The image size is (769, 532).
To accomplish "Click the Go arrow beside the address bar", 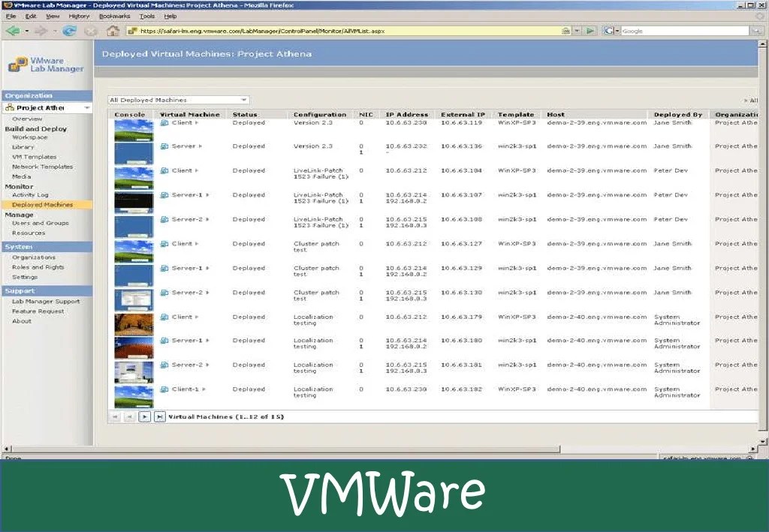I will point(590,31).
